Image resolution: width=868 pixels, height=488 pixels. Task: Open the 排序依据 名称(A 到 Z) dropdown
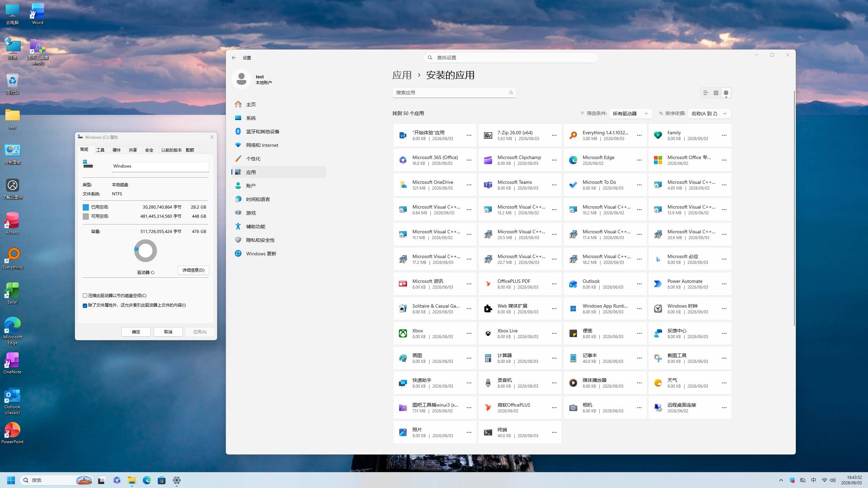[x=709, y=114]
